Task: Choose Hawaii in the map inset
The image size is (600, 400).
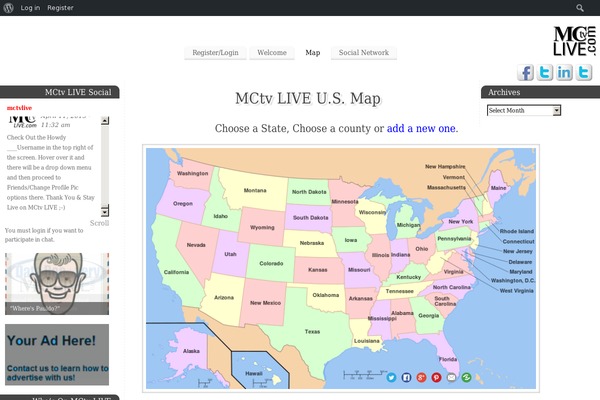Action: coord(254,374)
